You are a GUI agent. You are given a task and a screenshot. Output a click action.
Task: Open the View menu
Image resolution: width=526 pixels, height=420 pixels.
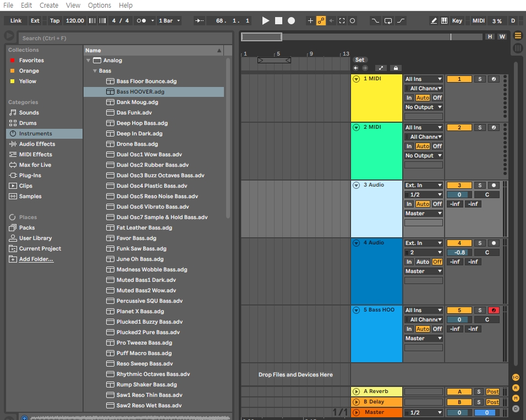pos(73,6)
